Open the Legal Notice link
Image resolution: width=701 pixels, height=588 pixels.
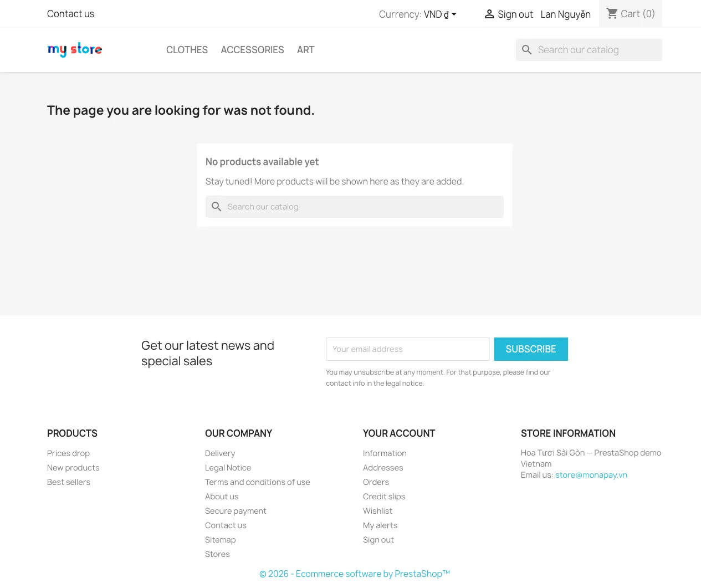(228, 468)
